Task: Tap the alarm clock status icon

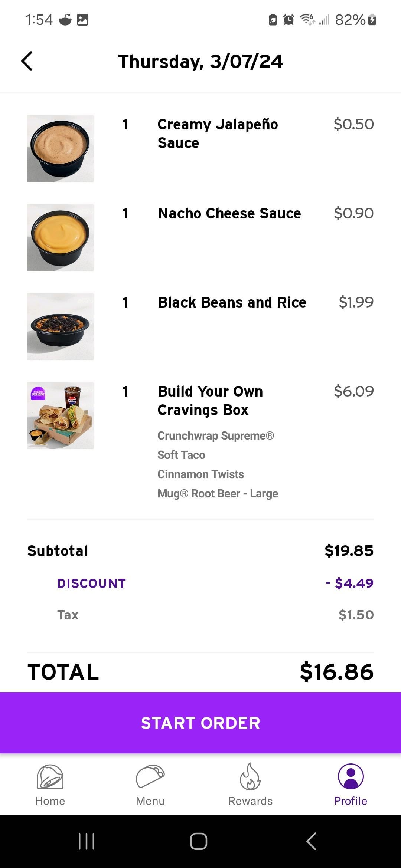Action: (288, 20)
